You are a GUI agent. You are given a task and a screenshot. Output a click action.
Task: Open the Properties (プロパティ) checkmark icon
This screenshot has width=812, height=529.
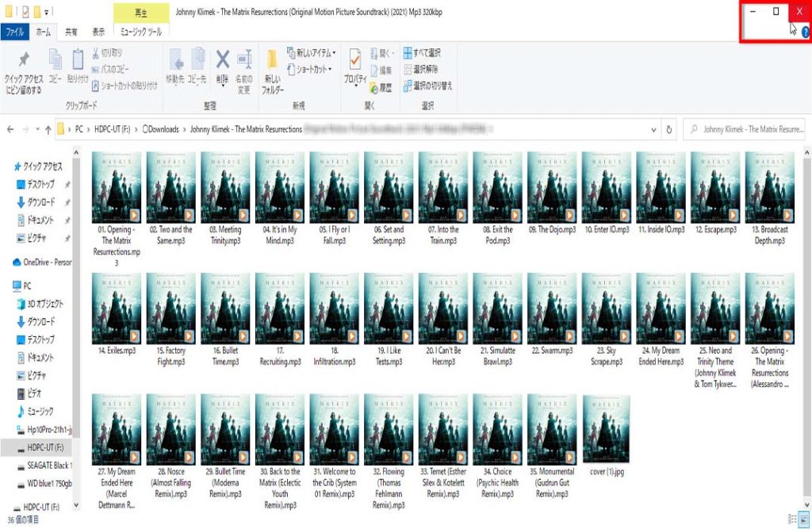[x=354, y=60]
